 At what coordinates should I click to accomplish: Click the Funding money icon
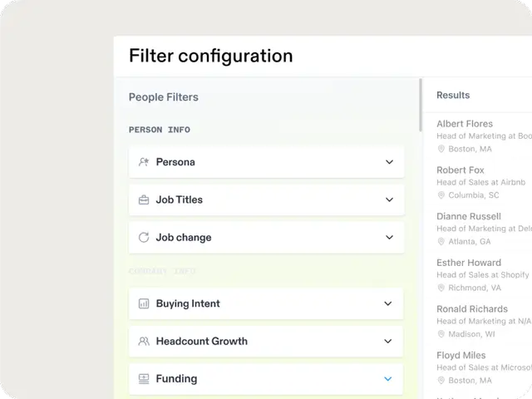click(x=144, y=378)
